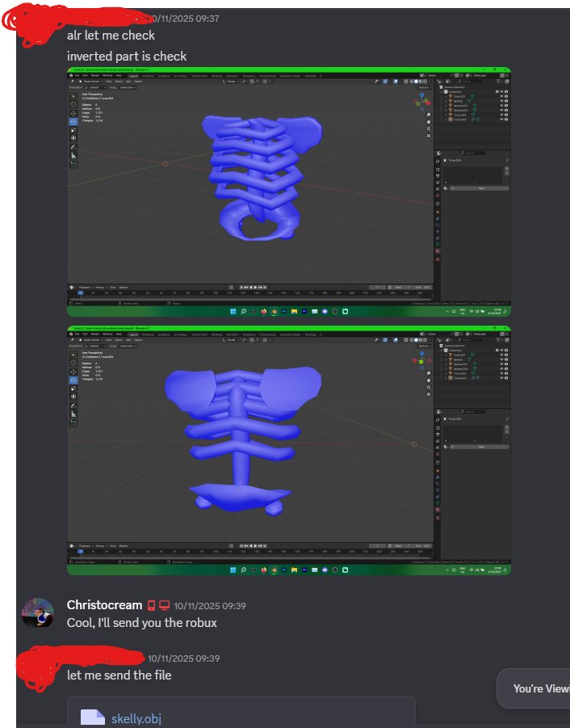Open the skelly.obj file link
570x728 pixels.
pos(136,718)
